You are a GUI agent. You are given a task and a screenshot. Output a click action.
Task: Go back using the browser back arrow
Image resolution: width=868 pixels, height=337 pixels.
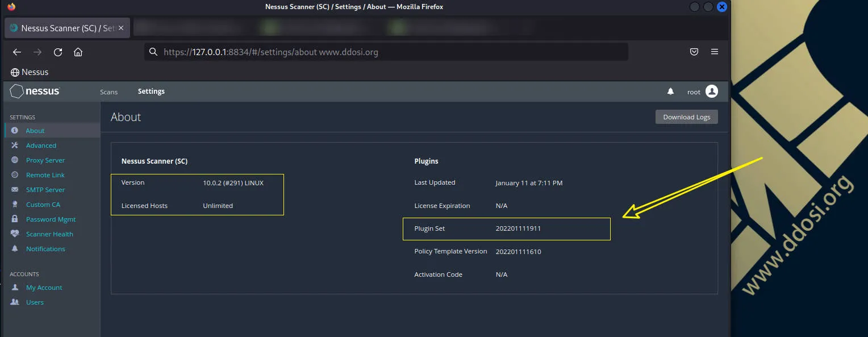16,52
